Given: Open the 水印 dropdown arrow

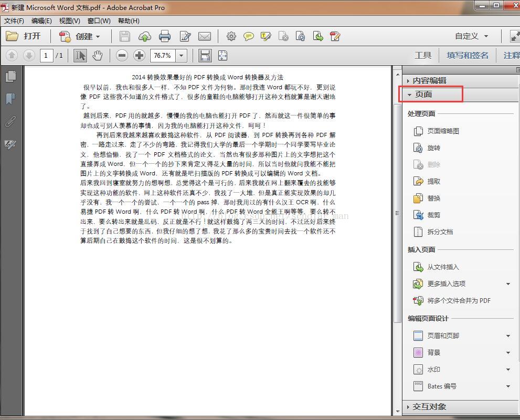Looking at the screenshot, I should pos(508,370).
